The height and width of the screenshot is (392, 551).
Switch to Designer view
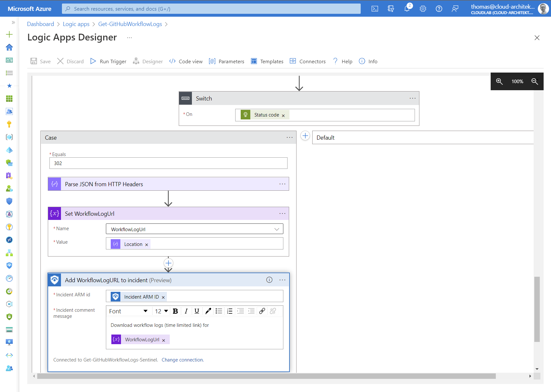148,61
